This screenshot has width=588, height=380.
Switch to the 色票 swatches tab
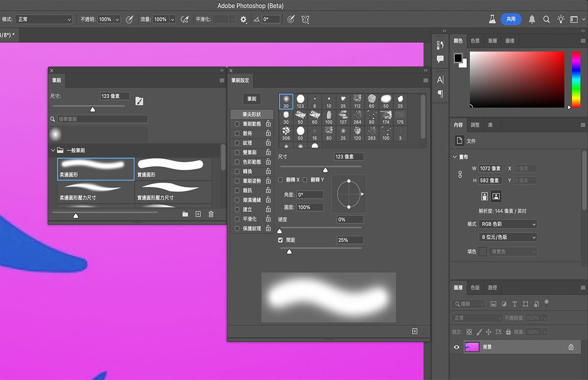pos(475,41)
